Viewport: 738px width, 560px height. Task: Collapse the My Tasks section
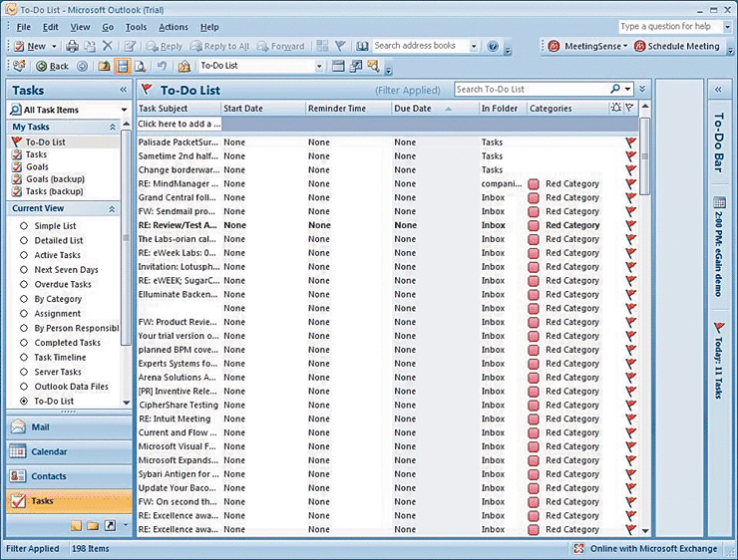[x=112, y=127]
